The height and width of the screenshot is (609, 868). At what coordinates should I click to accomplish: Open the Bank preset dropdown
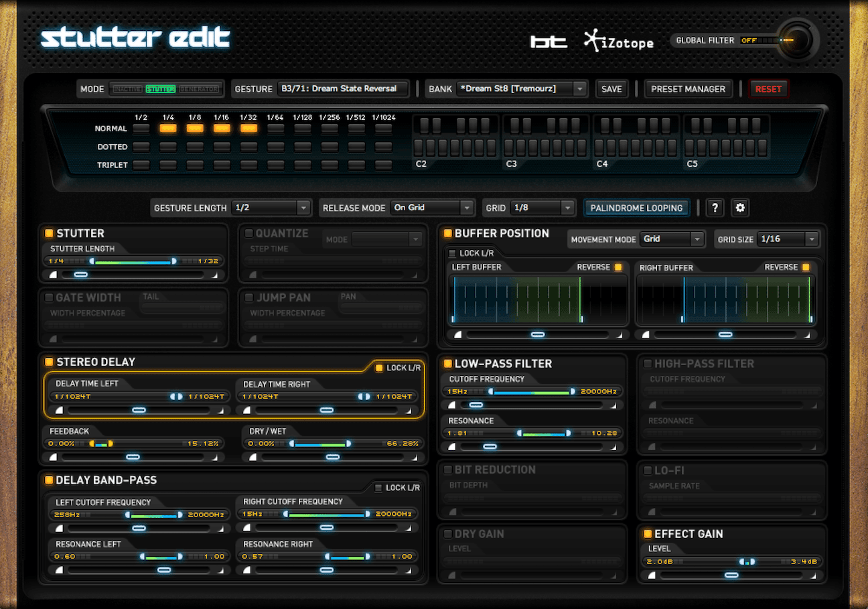[x=522, y=88]
